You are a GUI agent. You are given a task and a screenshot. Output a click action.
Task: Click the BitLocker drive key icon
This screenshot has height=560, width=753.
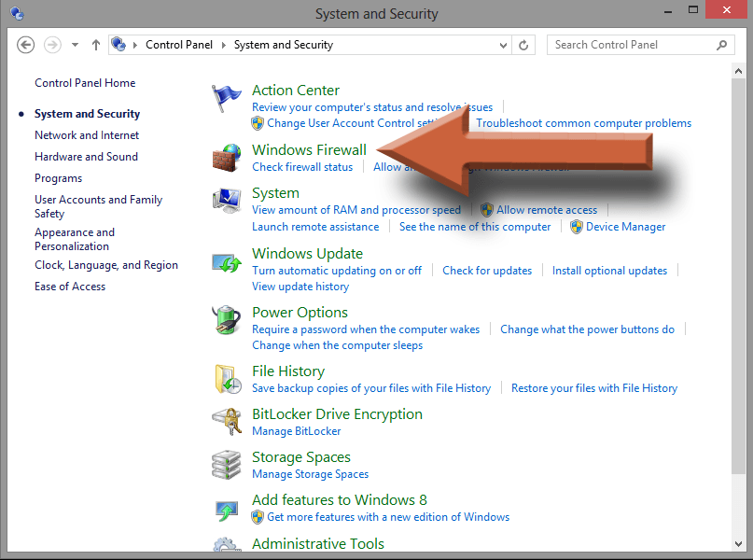pos(226,421)
